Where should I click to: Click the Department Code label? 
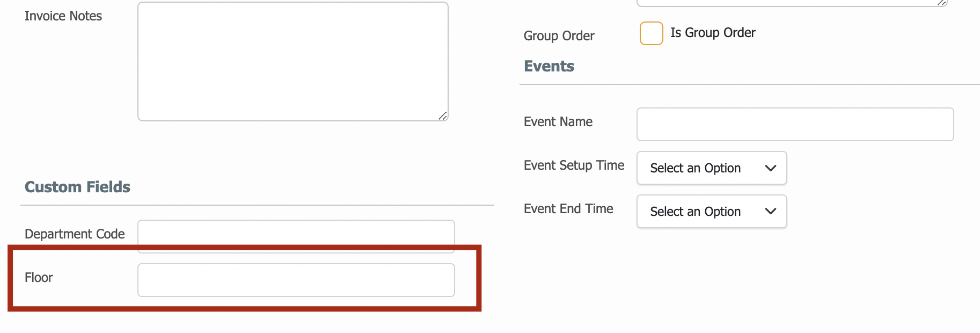click(x=75, y=234)
